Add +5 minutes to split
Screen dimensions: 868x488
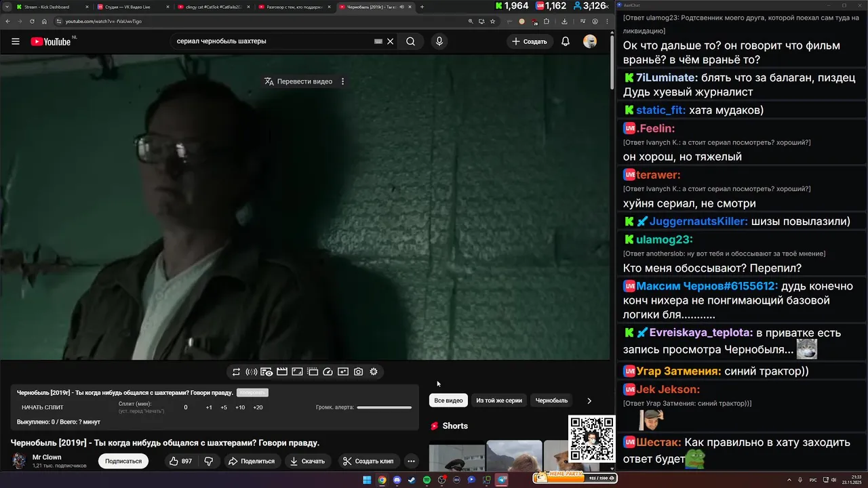(224, 407)
